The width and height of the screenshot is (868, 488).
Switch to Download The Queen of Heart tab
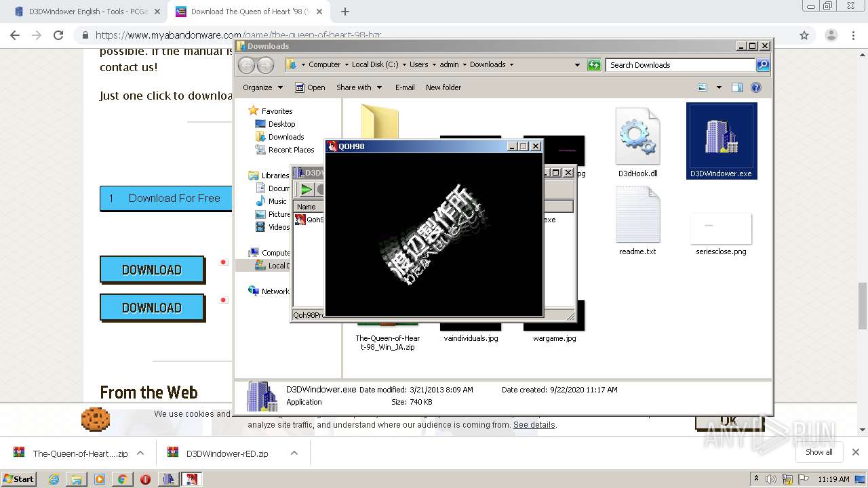248,12
